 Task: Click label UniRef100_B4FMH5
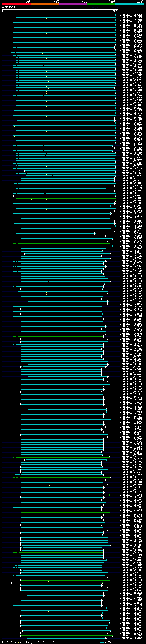click(131, 75)
